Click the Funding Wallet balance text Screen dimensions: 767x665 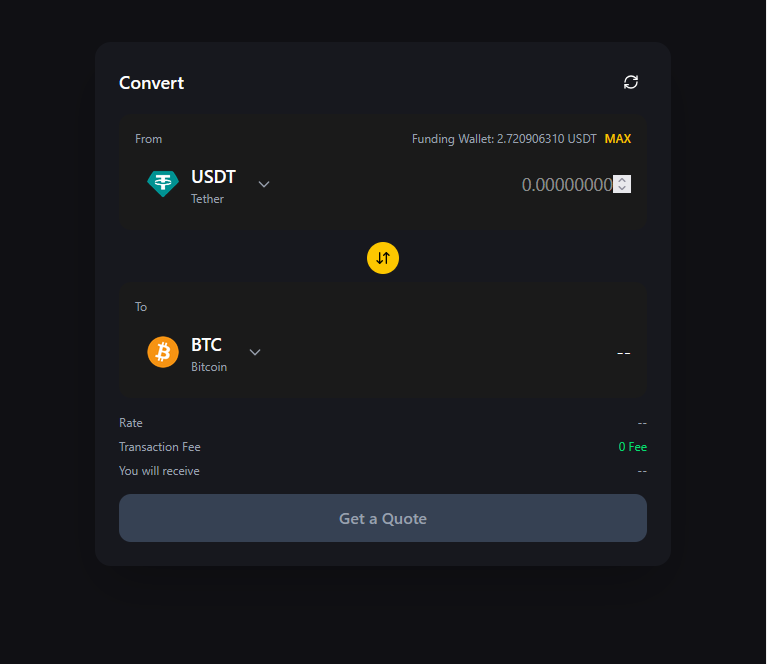click(x=504, y=139)
